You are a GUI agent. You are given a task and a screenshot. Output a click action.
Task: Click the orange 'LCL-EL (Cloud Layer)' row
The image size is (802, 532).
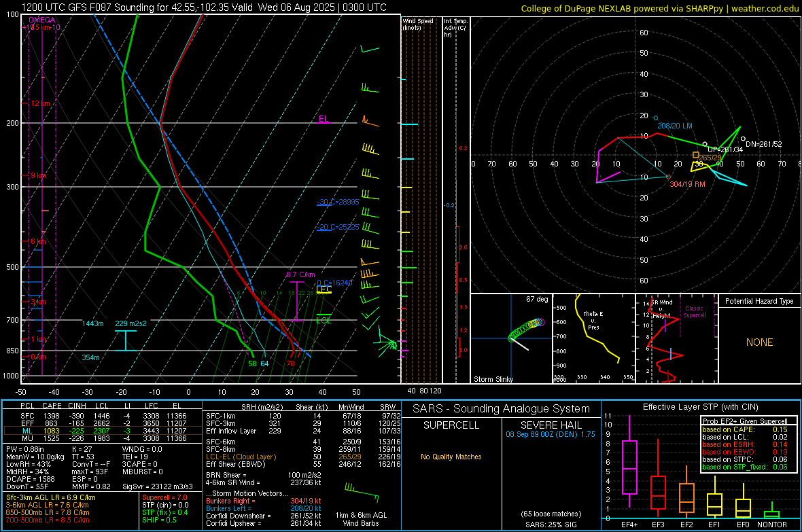pyautogui.click(x=303, y=457)
